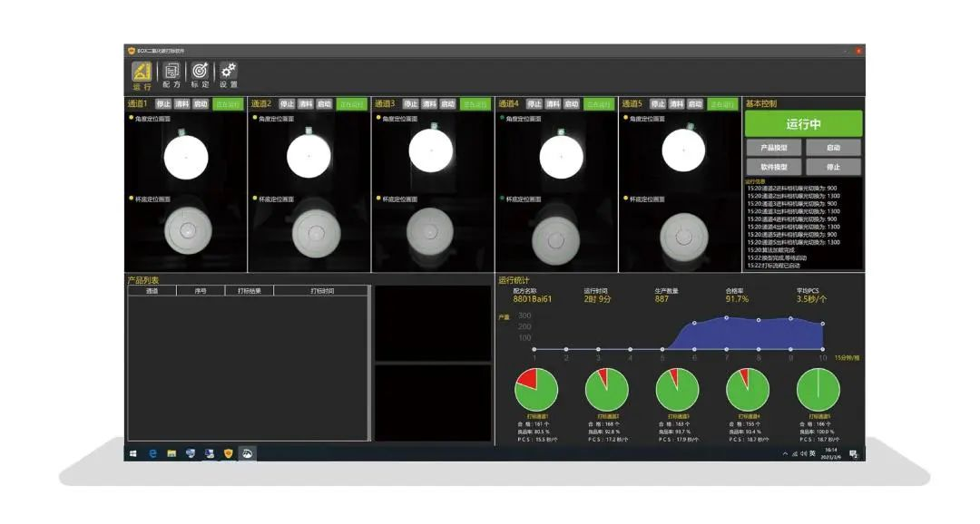Open Edge browser in the taskbar

(x=152, y=453)
